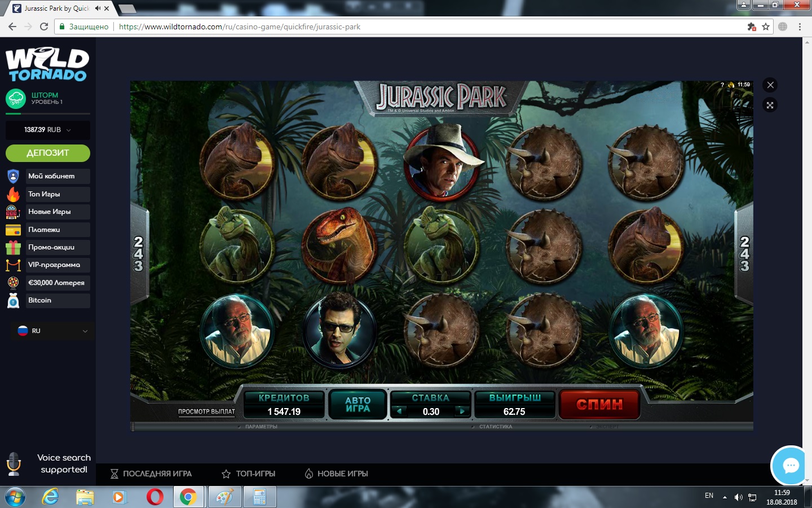The height and width of the screenshot is (508, 812).
Task: Expand the 1387.39 RUB balance dropdown
Action: [48, 130]
